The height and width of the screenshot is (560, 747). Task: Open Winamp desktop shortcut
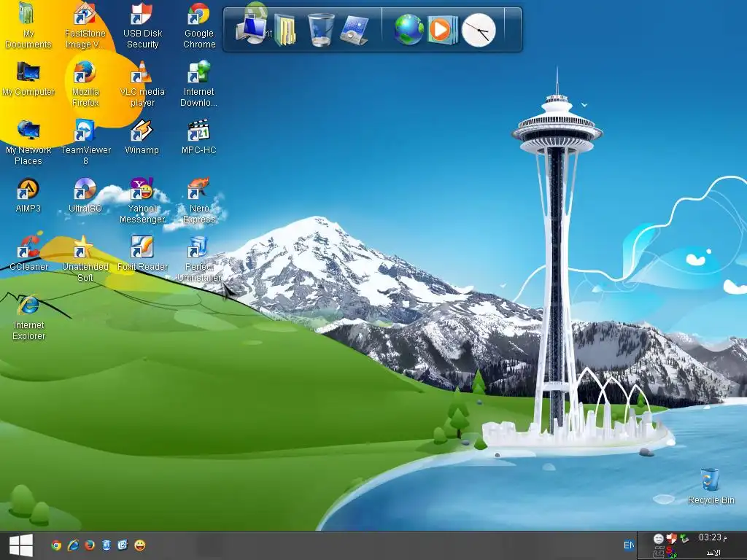pos(142,137)
